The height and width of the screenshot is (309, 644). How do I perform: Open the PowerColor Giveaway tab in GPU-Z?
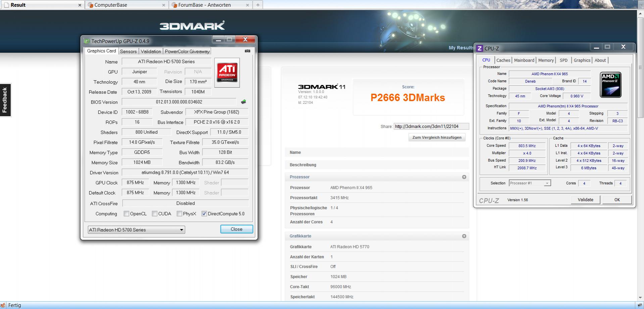187,51
